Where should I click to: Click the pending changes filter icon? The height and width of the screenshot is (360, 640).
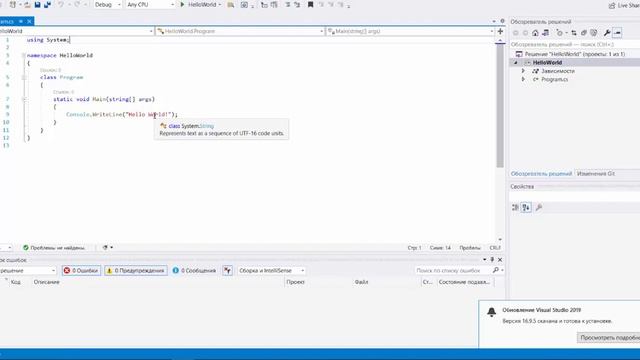pos(560,33)
